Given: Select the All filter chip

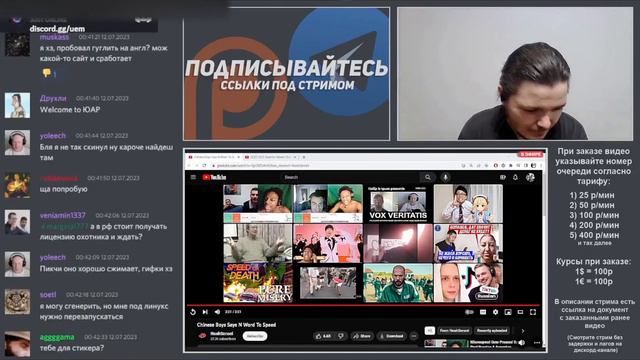Looking at the screenshot, I should point(429,331).
